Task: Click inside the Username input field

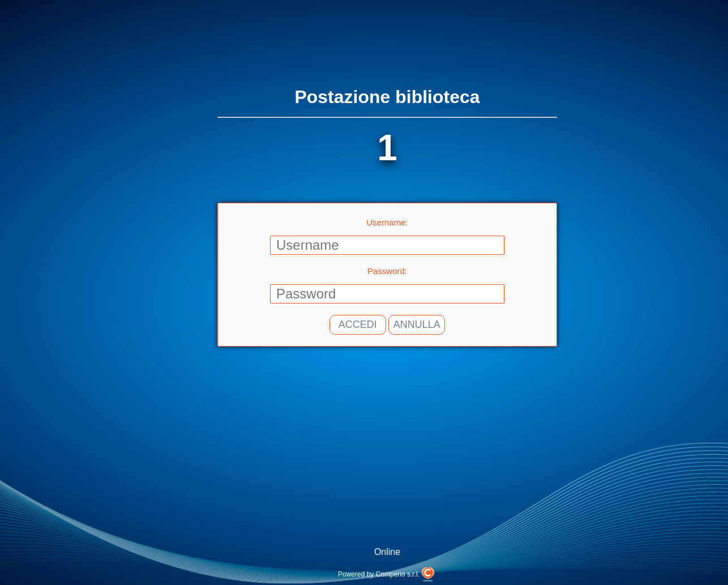Action: click(x=387, y=245)
